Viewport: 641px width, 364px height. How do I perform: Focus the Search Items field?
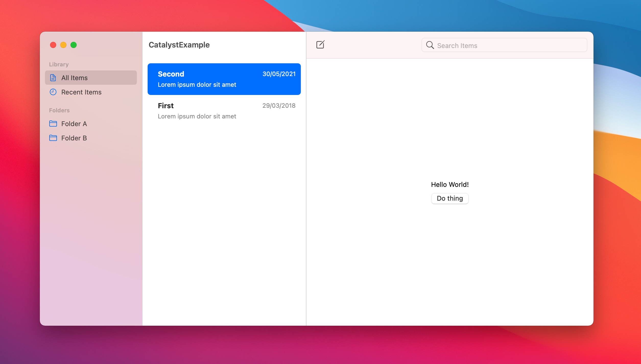[x=508, y=45]
